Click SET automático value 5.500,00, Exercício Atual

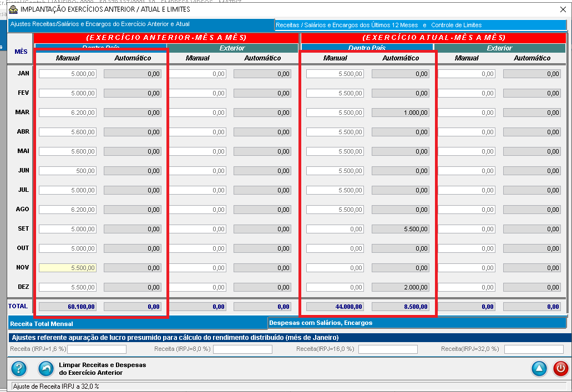click(x=401, y=229)
